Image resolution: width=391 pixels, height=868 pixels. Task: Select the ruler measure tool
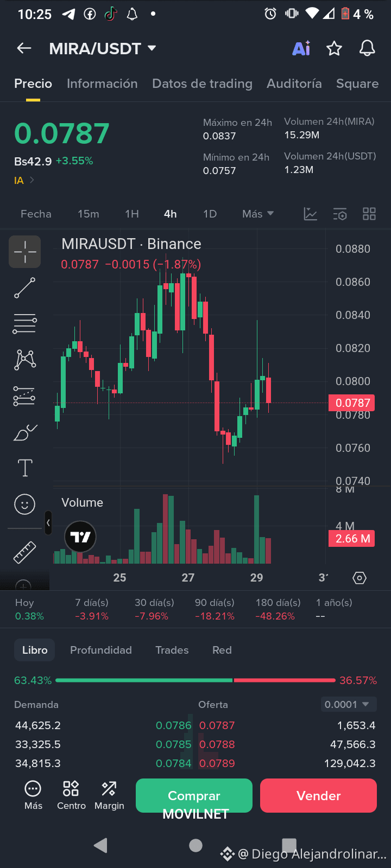(24, 552)
